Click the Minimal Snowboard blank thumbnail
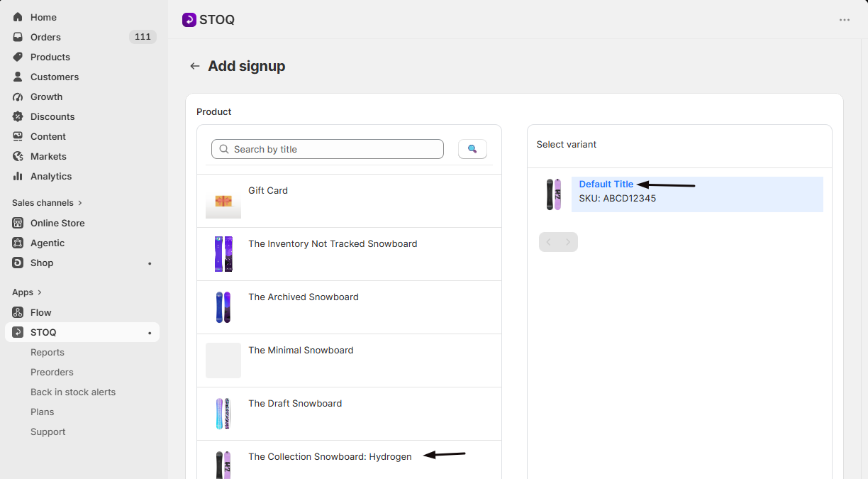868x479 pixels. point(223,360)
